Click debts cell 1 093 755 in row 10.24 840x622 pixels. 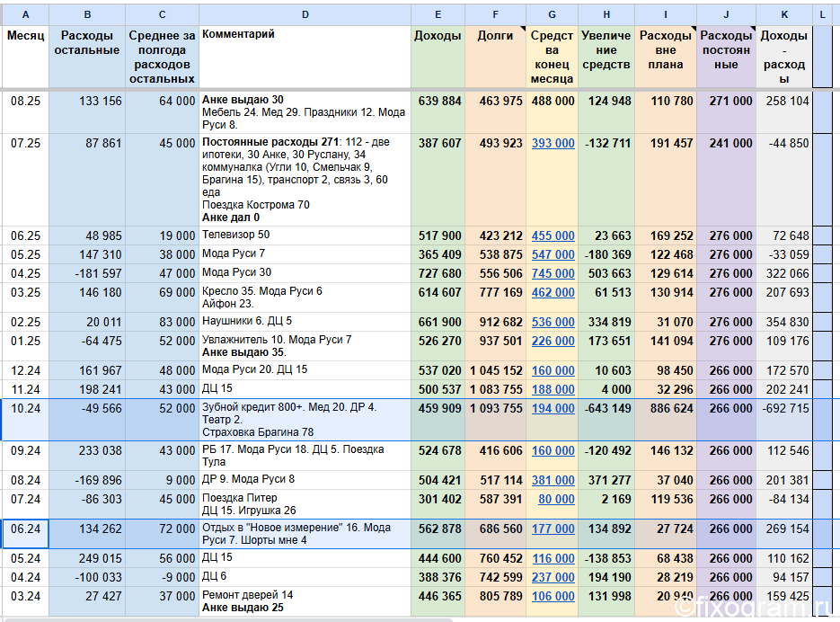(x=496, y=420)
